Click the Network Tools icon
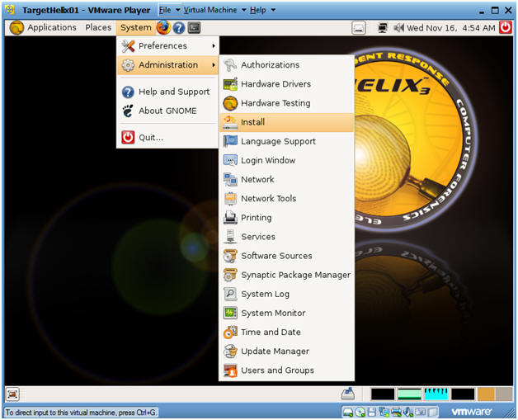 coord(230,199)
